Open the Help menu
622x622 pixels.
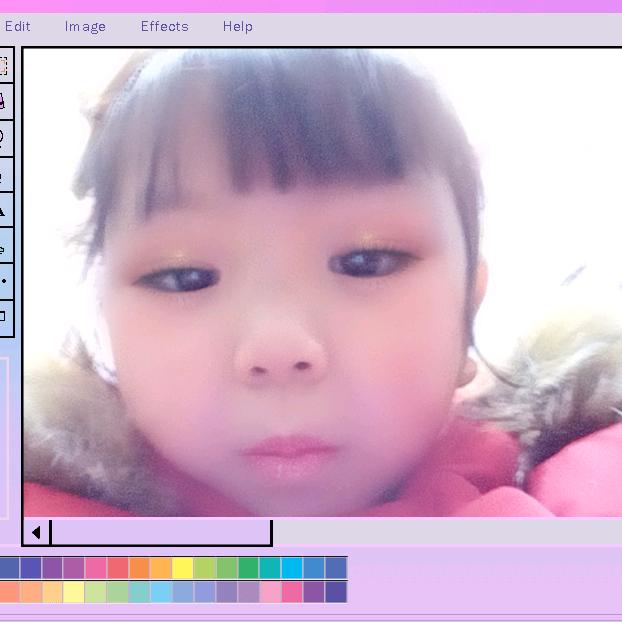[238, 27]
